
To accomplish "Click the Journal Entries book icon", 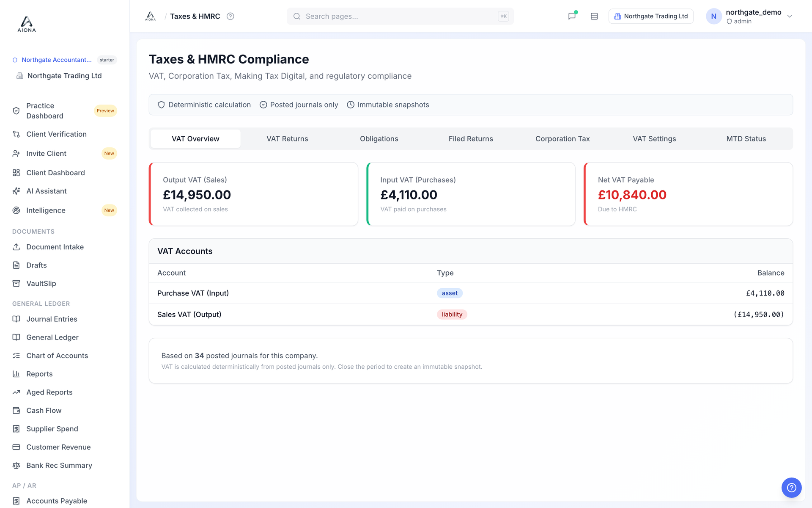I will pos(16,319).
